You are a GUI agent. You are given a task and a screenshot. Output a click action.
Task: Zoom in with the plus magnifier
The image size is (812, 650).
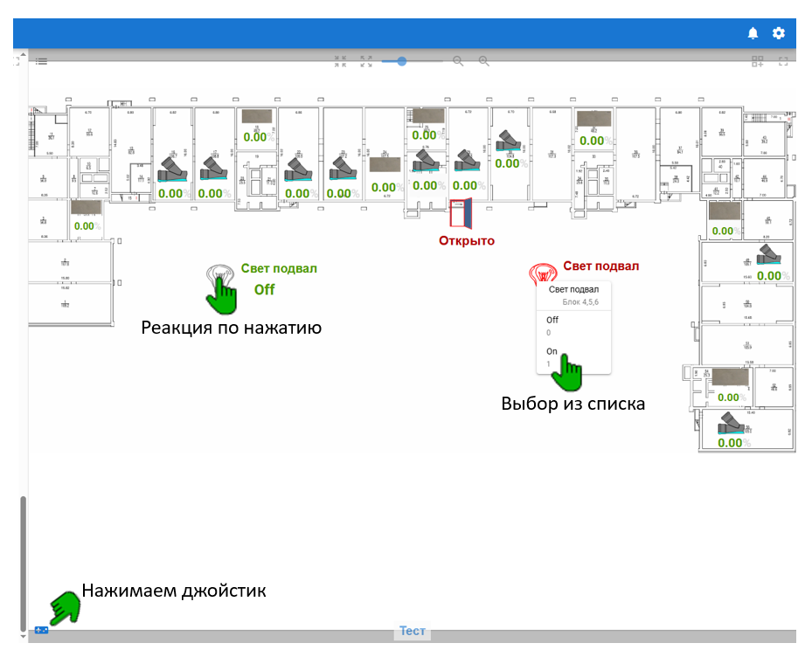[x=483, y=61]
